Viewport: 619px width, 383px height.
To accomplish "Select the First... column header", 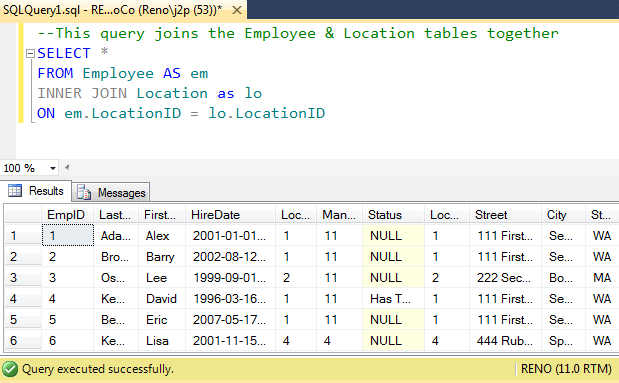I will (162, 215).
